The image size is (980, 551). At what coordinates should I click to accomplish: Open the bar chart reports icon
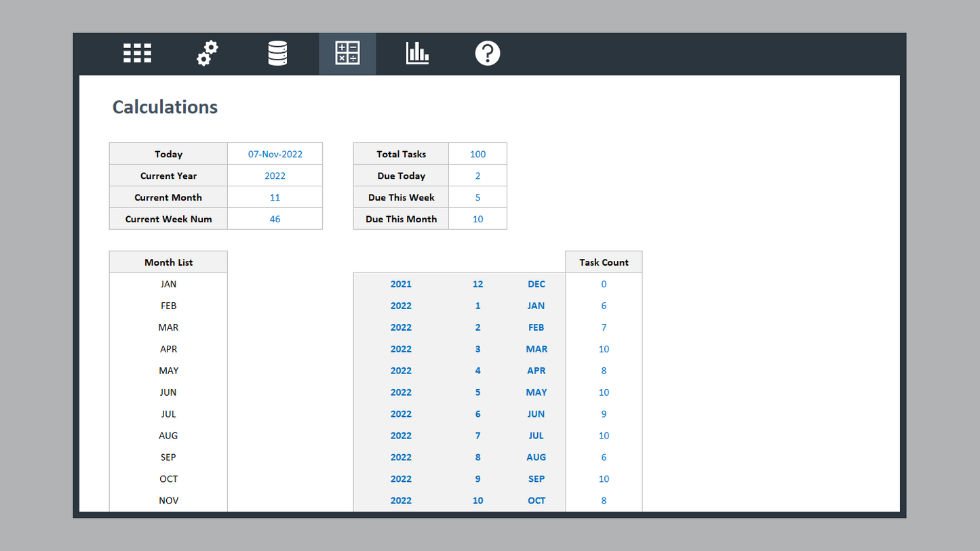click(417, 54)
